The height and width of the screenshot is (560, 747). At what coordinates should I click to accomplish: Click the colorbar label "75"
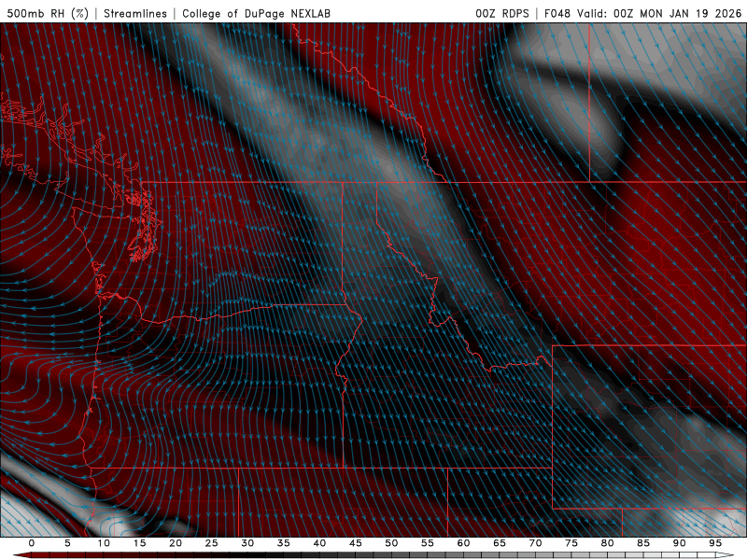pyautogui.click(x=571, y=543)
